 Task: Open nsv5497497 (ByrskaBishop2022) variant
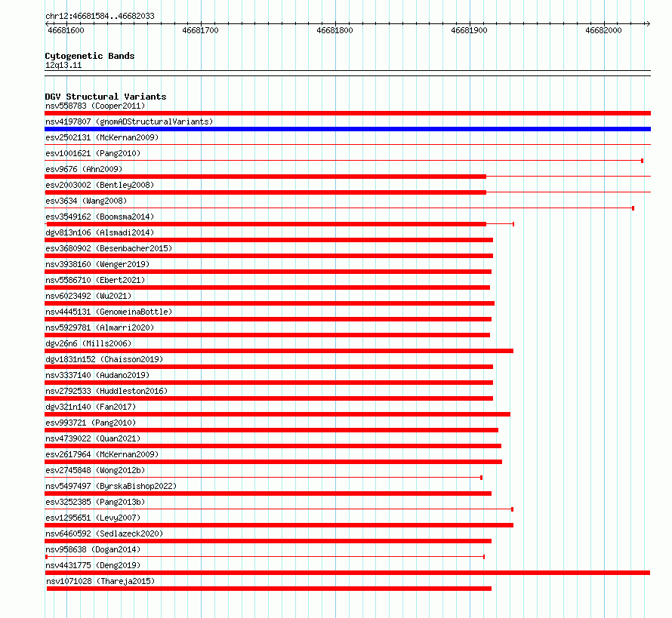pos(111,486)
